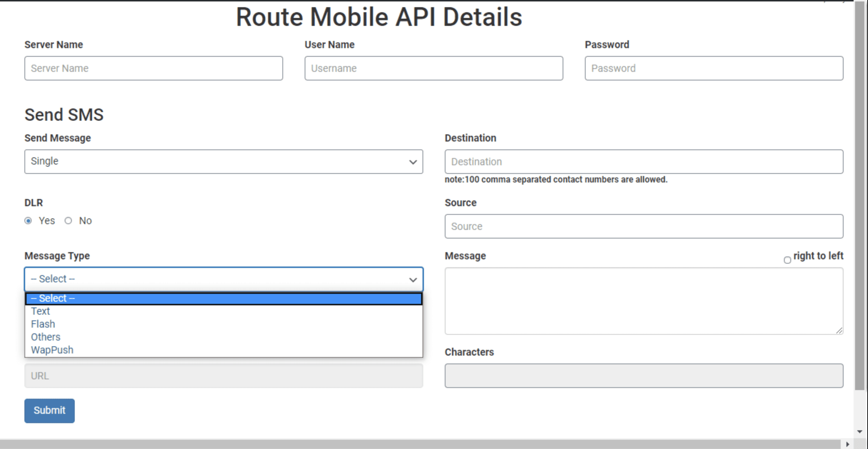This screenshot has height=449, width=868.
Task: Click inside the Message text area
Action: [x=643, y=301]
